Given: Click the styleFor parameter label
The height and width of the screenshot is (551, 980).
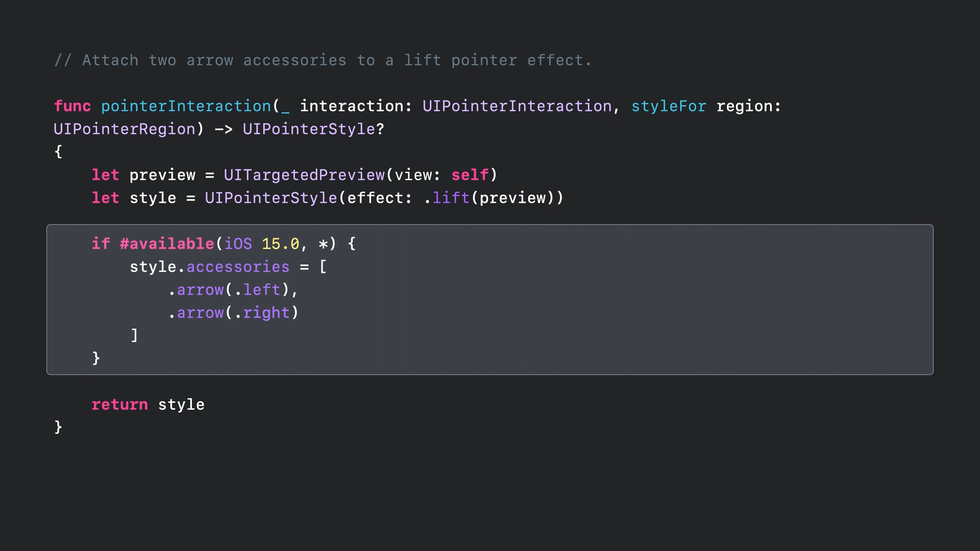Looking at the screenshot, I should (668, 106).
